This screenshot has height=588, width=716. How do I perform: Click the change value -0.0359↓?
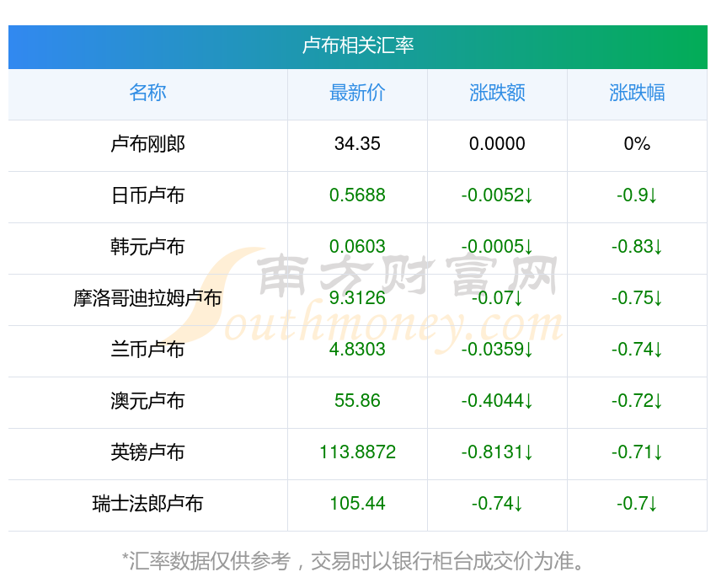pos(497,350)
